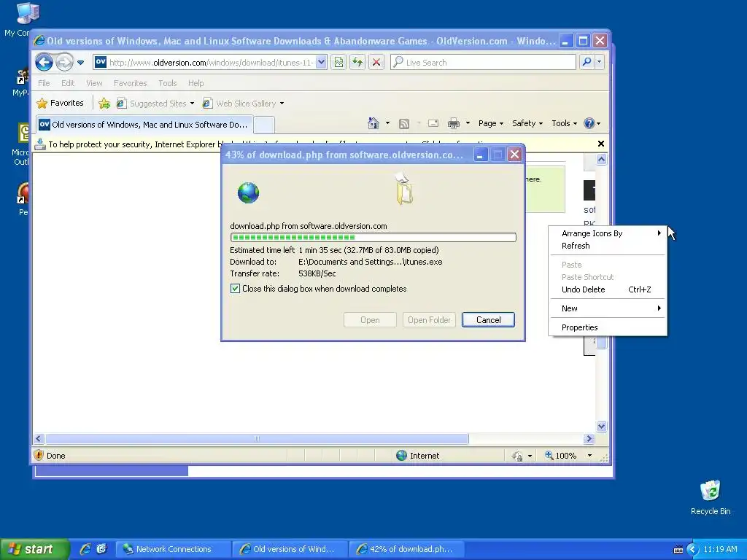
Task: Click the horizontal scrollbar right arrow
Action: pyautogui.click(x=589, y=438)
